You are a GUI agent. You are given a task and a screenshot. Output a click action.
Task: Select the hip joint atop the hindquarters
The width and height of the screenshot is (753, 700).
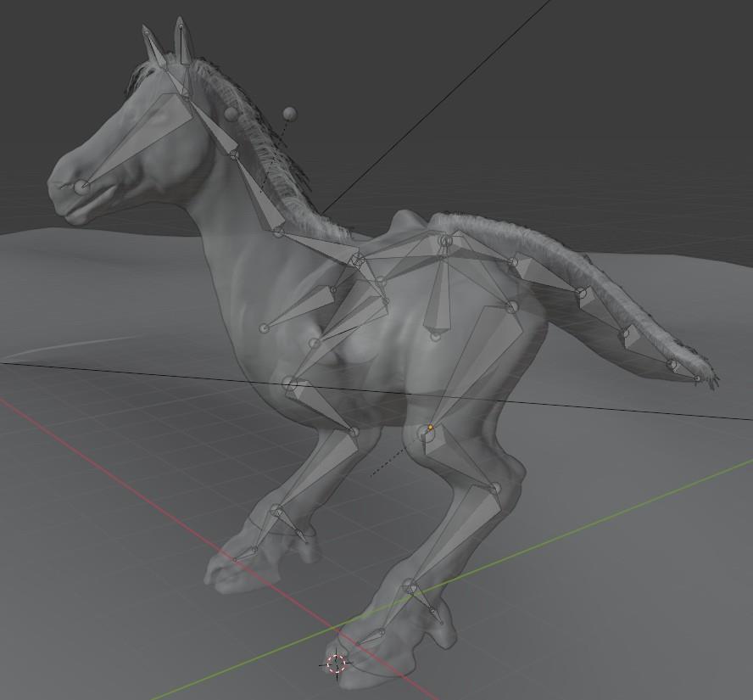pos(445,242)
